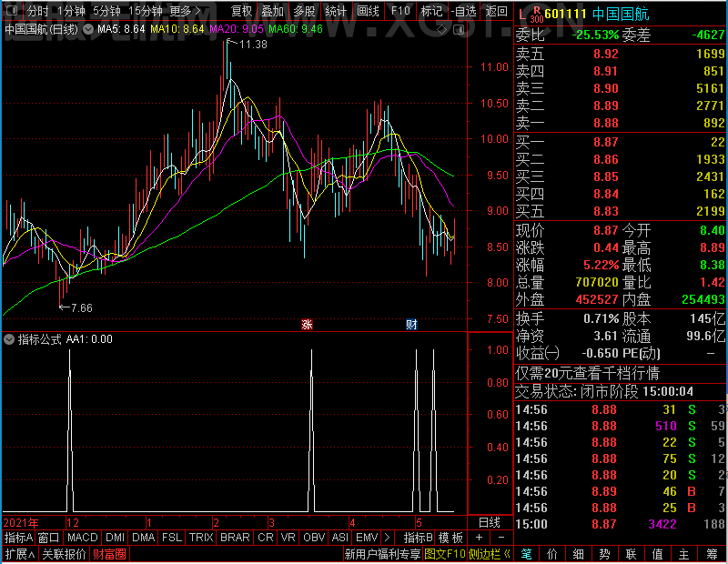Image resolution: width=728 pixels, height=564 pixels.
Task: Select the 势 trend tab
Action: pyautogui.click(x=604, y=554)
